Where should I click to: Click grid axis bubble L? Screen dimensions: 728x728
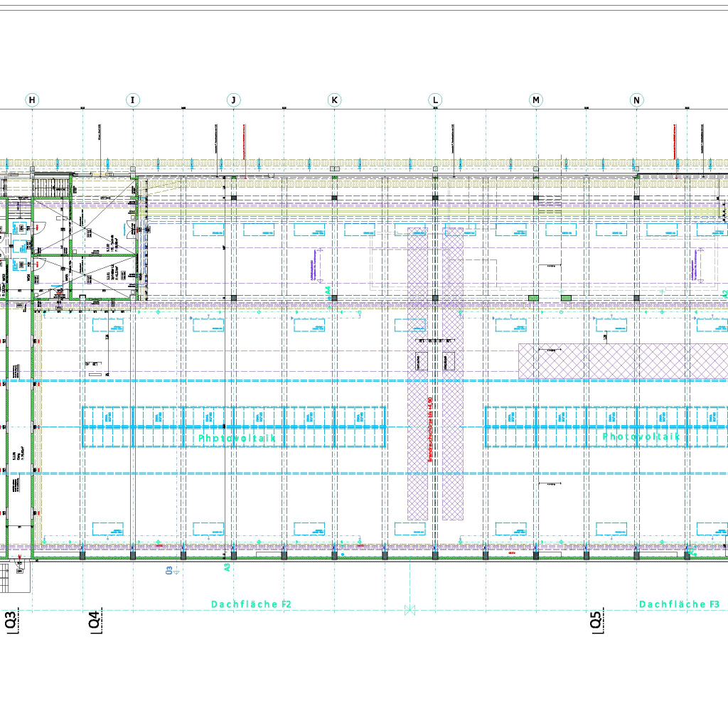click(435, 100)
